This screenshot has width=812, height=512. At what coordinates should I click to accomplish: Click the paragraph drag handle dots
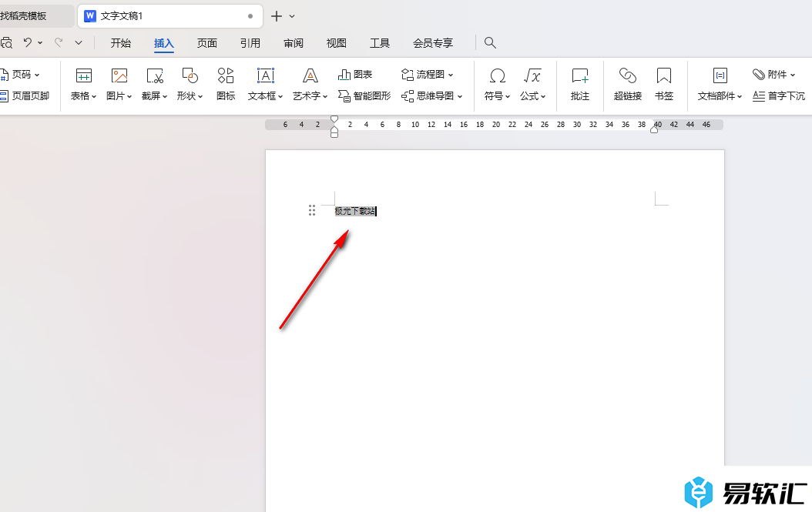pyautogui.click(x=312, y=209)
